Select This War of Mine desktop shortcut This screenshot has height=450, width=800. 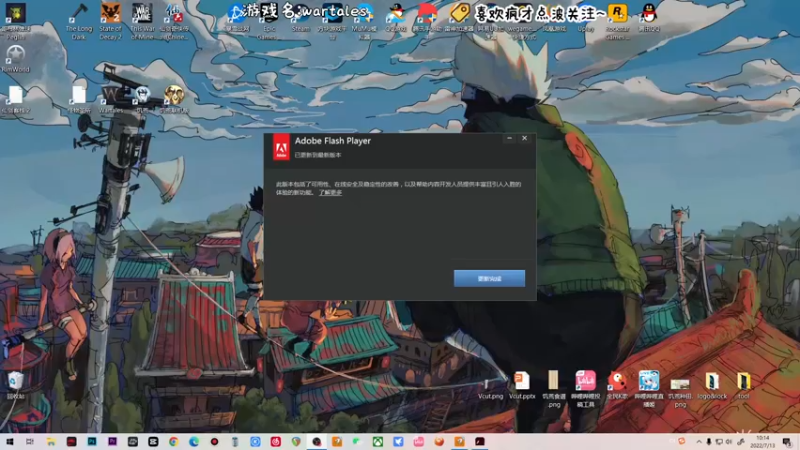[142, 21]
